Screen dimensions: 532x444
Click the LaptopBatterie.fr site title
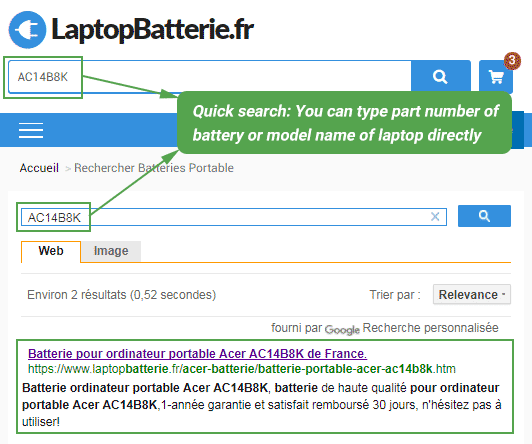(x=153, y=30)
